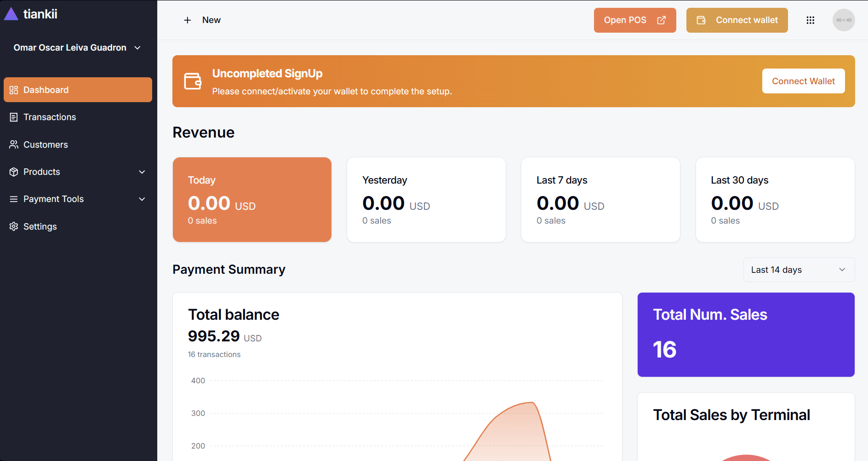Click the tiankii triangle logo

pos(11,14)
